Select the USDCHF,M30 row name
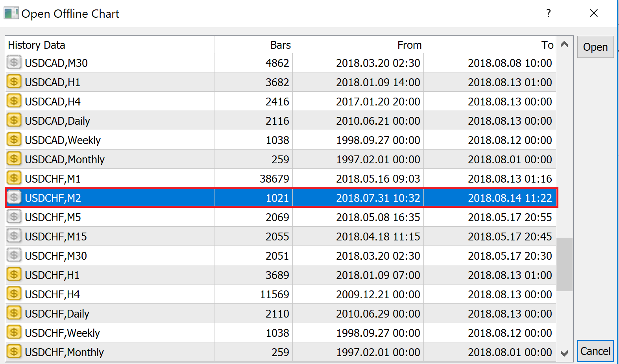The height and width of the screenshot is (364, 619). 56,256
